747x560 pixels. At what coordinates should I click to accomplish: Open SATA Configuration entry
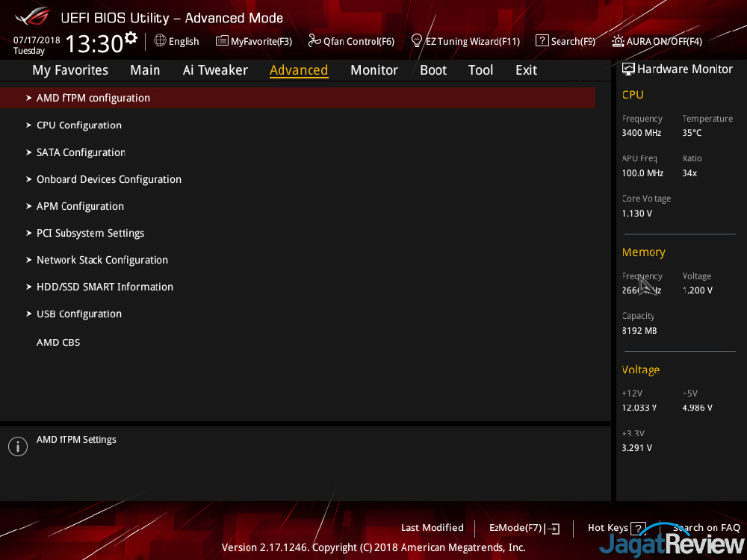81,152
